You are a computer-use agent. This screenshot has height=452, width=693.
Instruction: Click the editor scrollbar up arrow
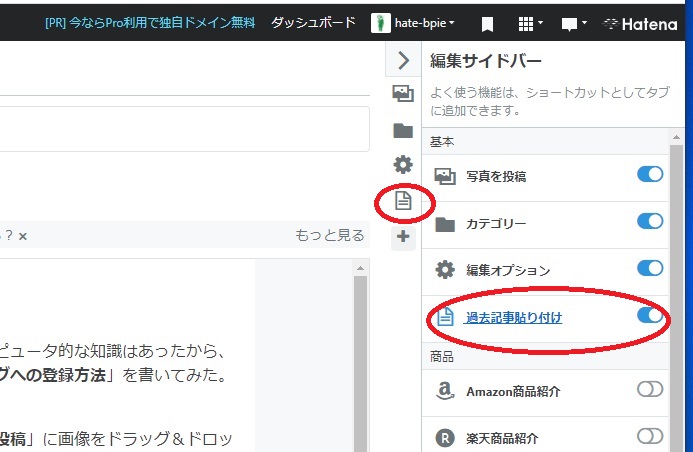point(360,268)
